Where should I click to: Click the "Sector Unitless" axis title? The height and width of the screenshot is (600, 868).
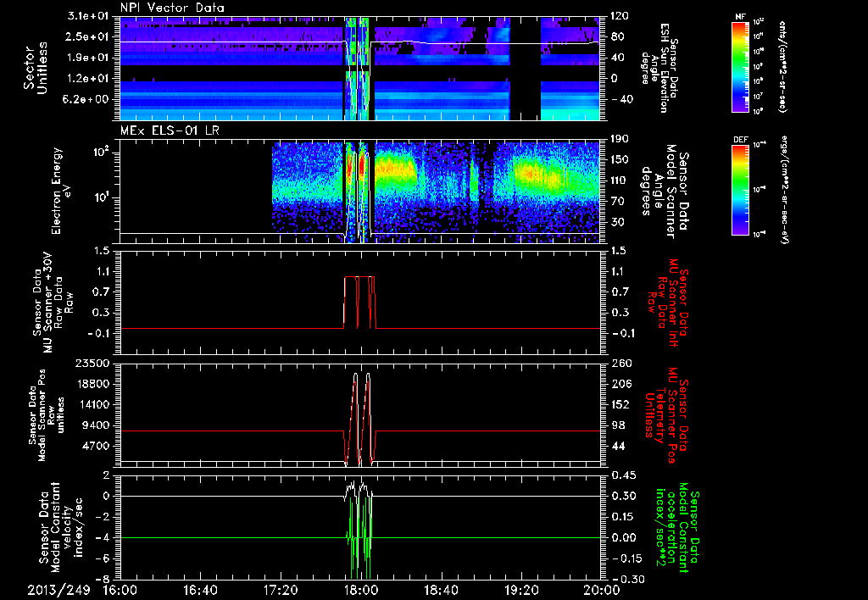(36, 69)
